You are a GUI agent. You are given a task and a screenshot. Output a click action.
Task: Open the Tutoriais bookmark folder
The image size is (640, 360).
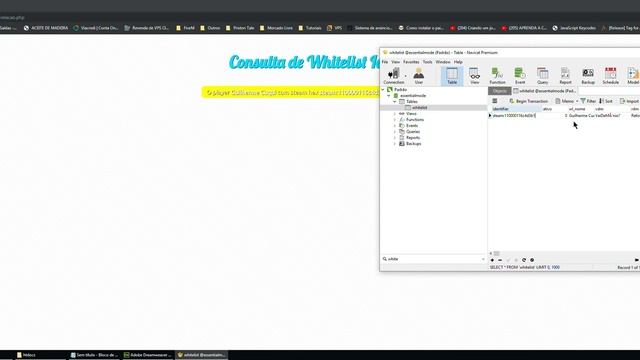[x=309, y=28]
